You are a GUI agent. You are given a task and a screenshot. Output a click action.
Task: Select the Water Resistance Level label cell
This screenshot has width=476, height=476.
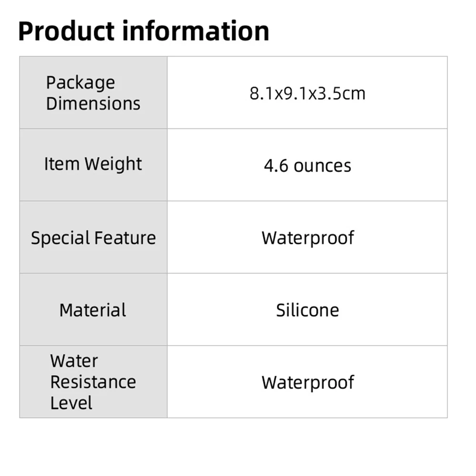93,382
